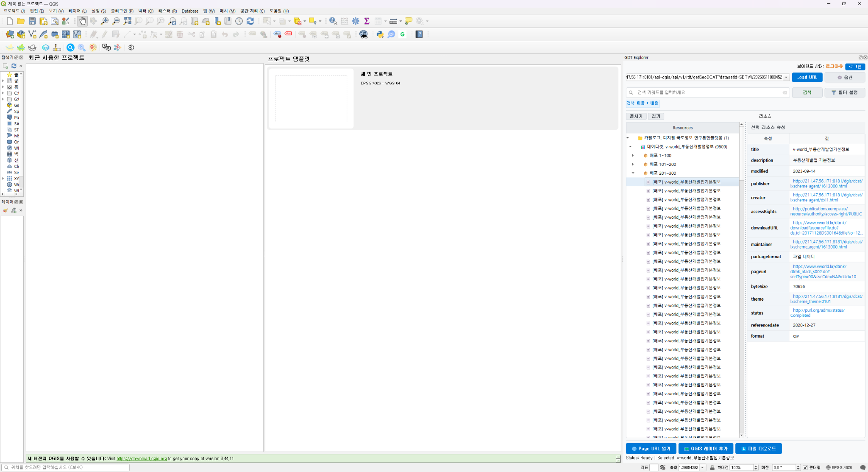This screenshot has width=868, height=472.
Task: Click the EPSG:4326 CRS status button
Action: [x=839, y=467]
